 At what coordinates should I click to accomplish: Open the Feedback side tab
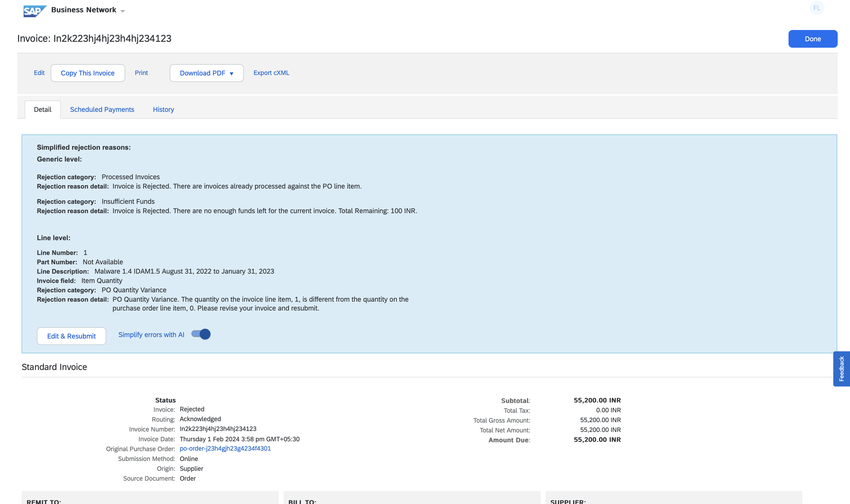pyautogui.click(x=841, y=369)
